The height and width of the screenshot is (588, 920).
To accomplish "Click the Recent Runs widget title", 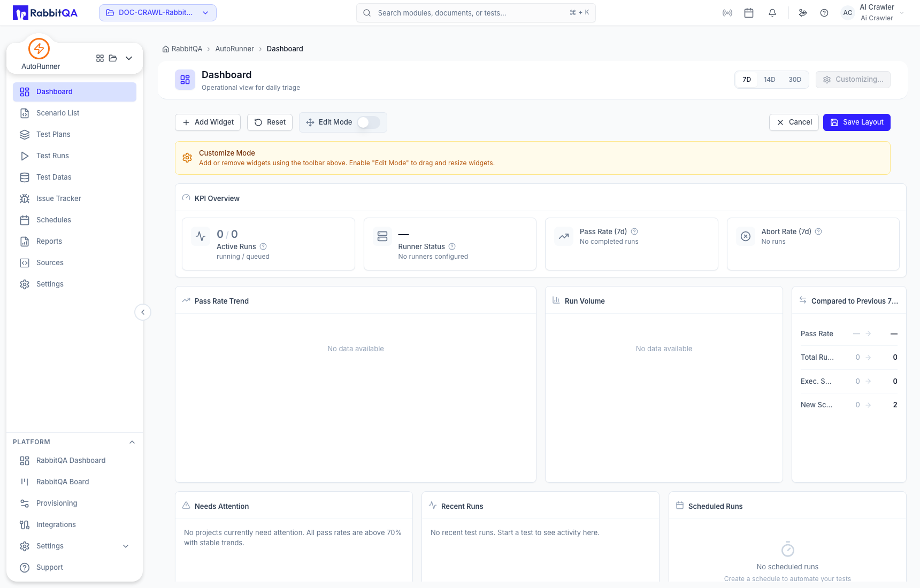I will [x=462, y=506].
